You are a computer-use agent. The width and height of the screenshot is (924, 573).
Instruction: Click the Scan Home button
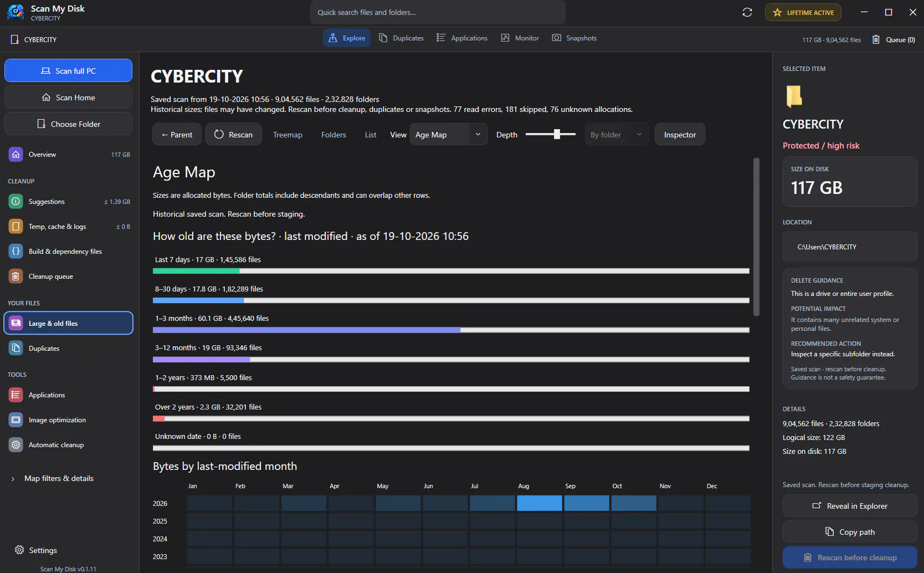(69, 98)
